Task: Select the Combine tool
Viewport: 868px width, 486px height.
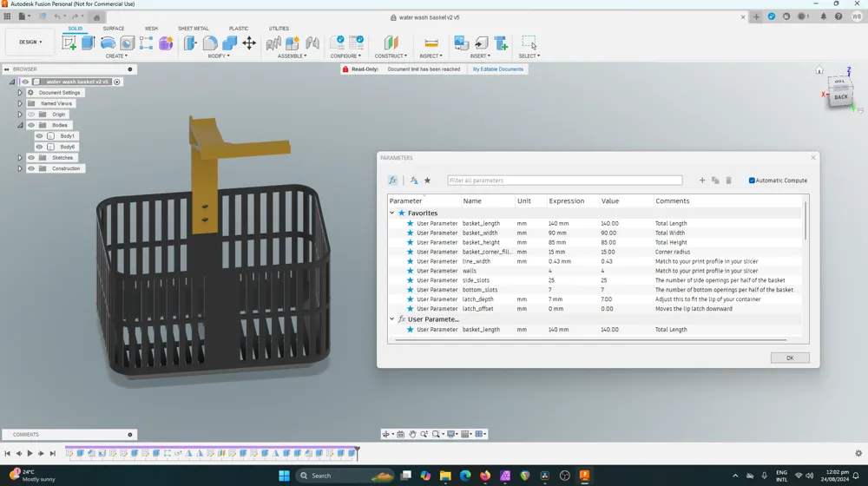Action: 230,43
